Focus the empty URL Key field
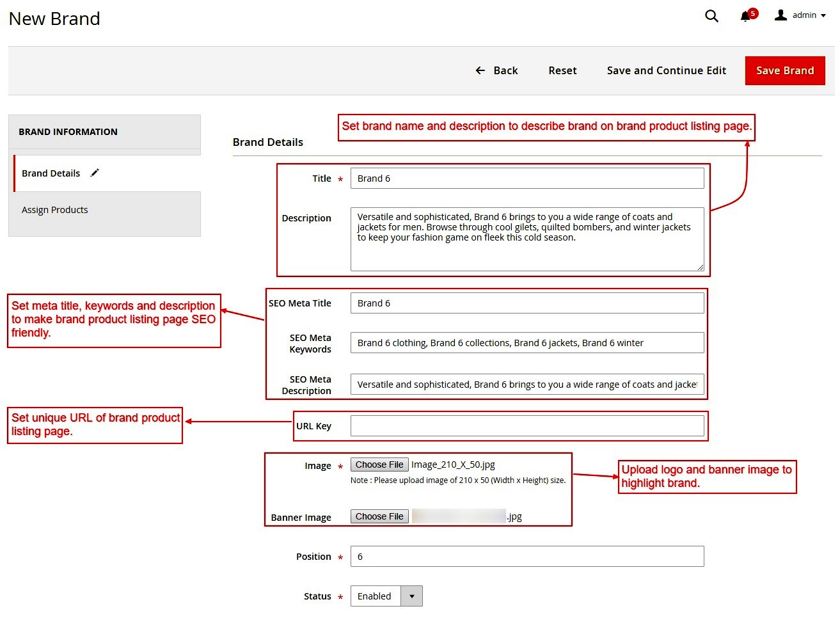 [527, 426]
